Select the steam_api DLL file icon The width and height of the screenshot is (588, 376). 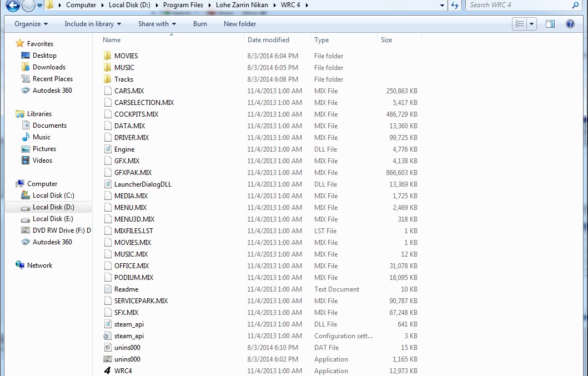pos(108,324)
